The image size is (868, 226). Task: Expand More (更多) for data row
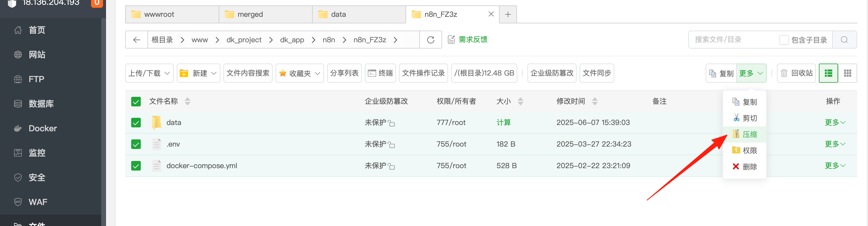[x=835, y=123]
